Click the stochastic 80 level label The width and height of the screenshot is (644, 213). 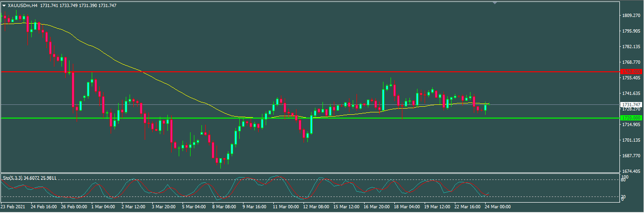[624, 180]
